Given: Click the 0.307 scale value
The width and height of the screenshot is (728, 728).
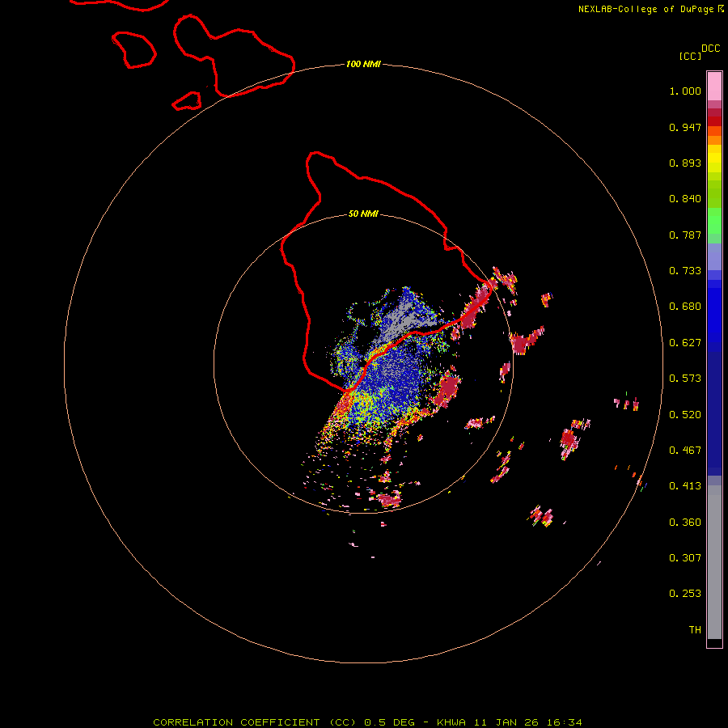Looking at the screenshot, I should coord(685,558).
